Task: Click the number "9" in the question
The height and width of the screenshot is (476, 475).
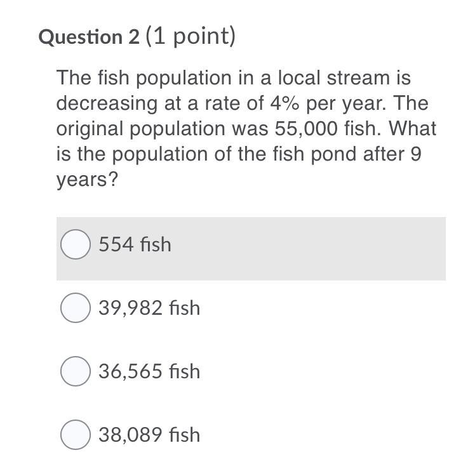Action: tap(416, 154)
